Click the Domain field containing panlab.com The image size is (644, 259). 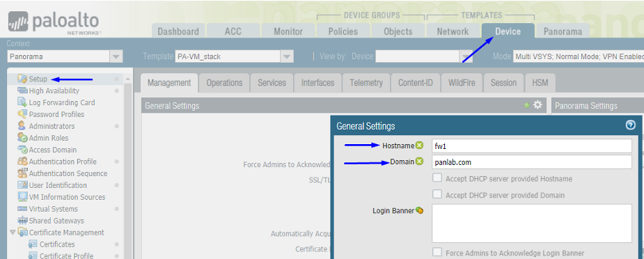pos(531,162)
